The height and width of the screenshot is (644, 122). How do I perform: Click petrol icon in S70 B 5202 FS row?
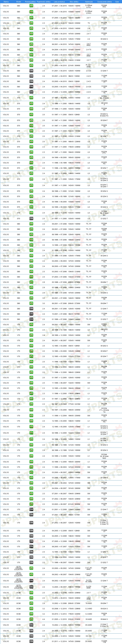point(31,114)
